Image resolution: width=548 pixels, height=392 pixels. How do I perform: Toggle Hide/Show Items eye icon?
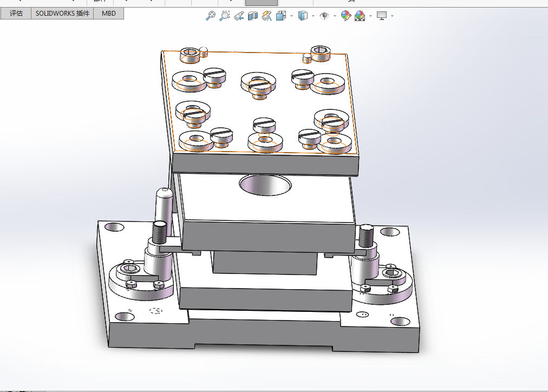click(x=324, y=16)
